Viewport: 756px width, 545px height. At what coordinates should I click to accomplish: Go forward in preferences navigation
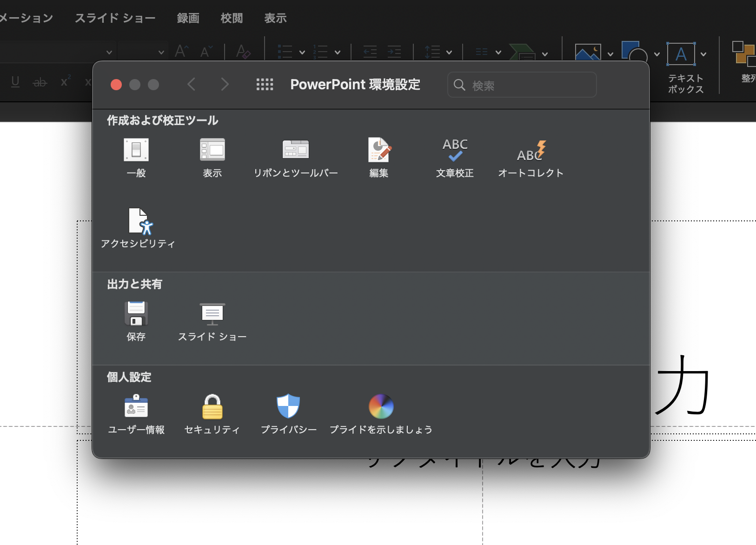pos(225,84)
